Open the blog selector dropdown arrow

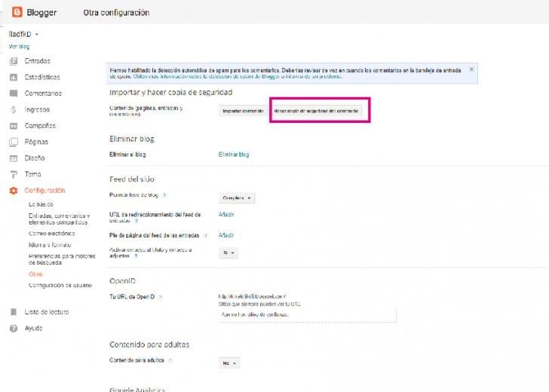coord(37,35)
